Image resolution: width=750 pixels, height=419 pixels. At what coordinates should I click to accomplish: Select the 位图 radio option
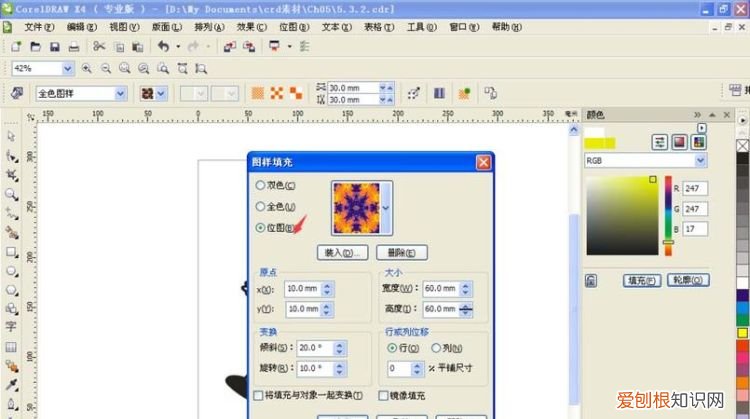260,228
